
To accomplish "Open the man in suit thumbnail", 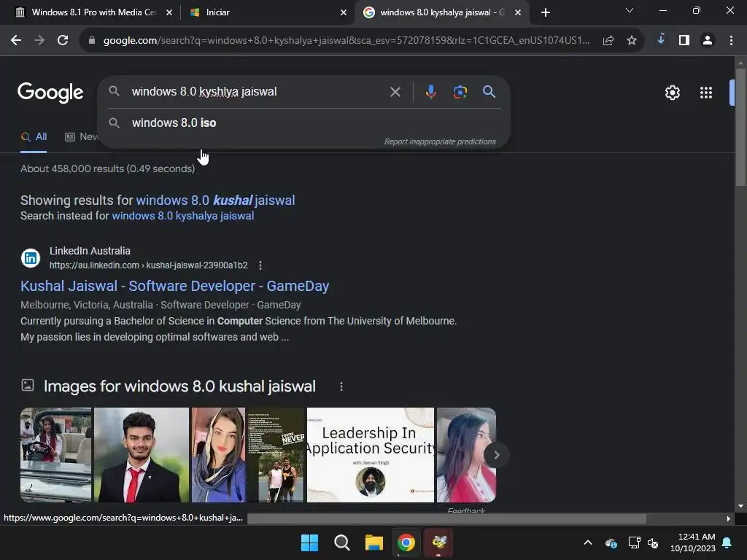I will (142, 455).
